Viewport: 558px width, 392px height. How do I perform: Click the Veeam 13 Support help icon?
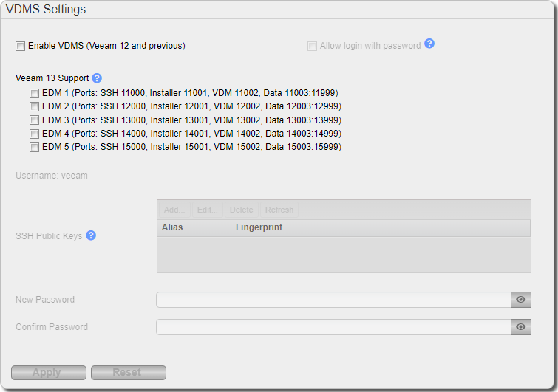97,78
